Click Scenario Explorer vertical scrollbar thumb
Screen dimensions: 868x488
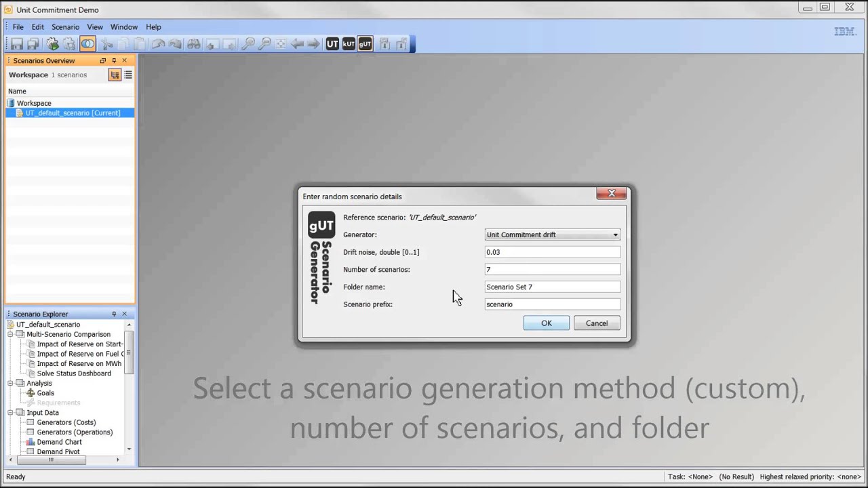tap(129, 352)
